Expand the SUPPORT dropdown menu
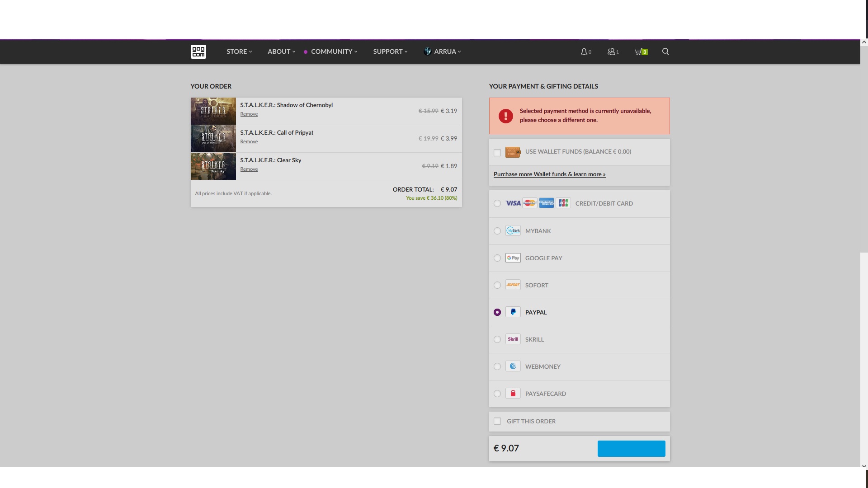 [x=390, y=52]
